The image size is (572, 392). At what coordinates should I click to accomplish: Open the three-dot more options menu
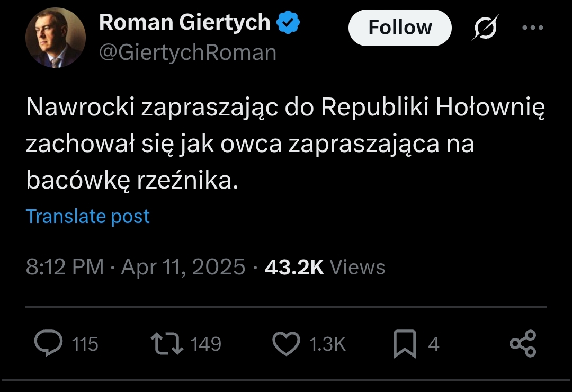click(x=532, y=28)
